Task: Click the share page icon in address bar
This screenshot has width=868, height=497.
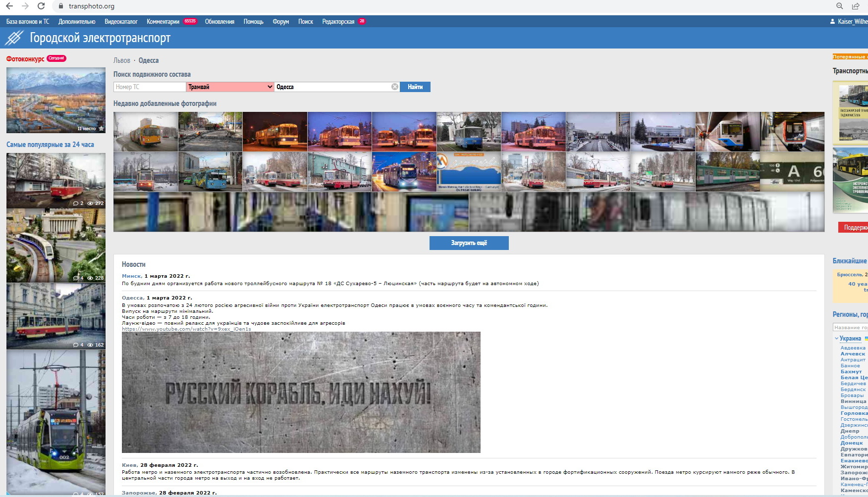Action: [856, 6]
